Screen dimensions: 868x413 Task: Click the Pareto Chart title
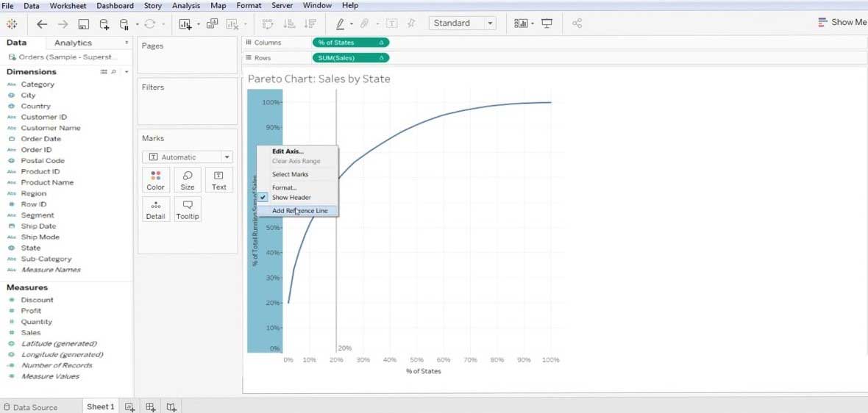click(319, 79)
